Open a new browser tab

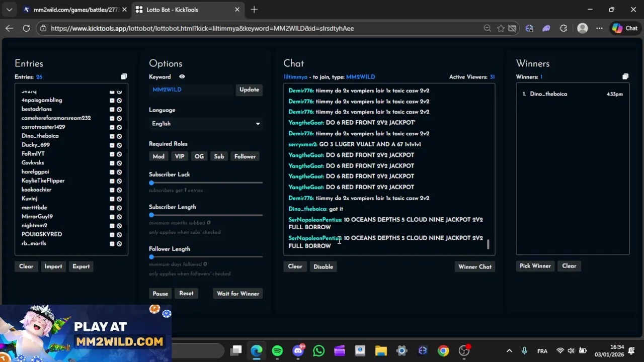pos(254,10)
